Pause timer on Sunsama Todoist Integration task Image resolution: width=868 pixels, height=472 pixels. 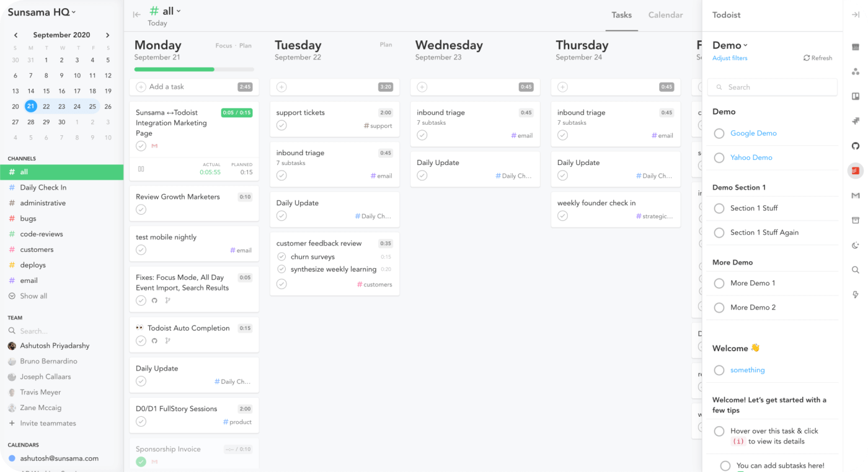tap(141, 169)
